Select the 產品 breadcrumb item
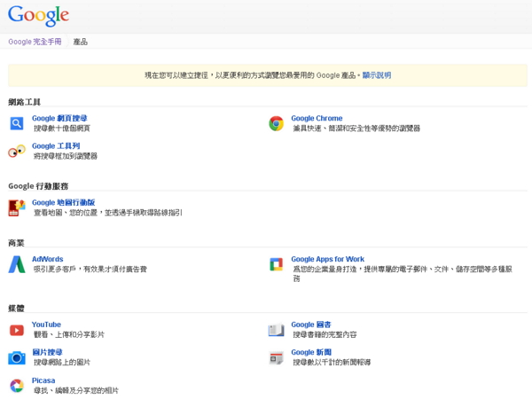This screenshot has height=399, width=532. [x=80, y=42]
